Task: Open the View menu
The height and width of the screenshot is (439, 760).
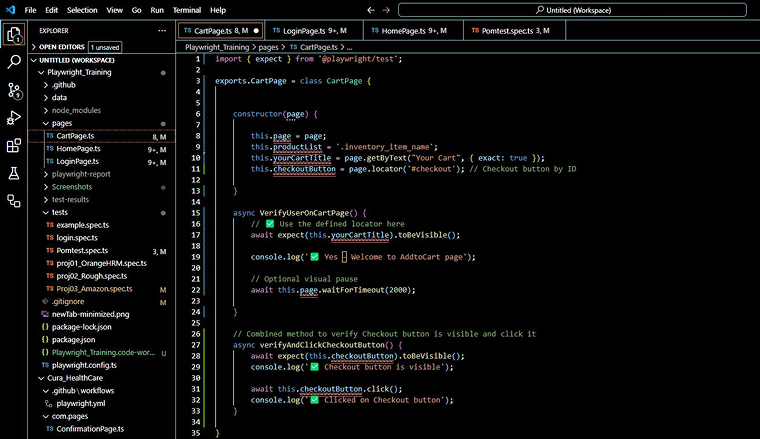Action: click(x=114, y=10)
